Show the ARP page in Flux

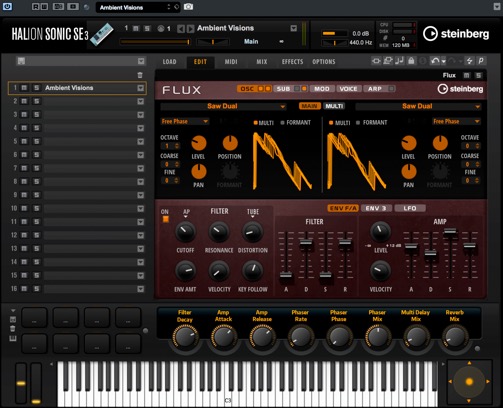click(375, 89)
